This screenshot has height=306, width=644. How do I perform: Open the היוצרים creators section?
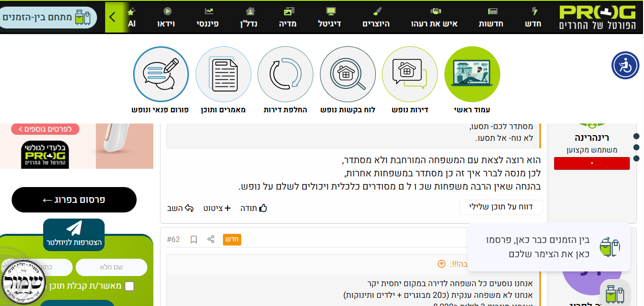[x=376, y=17]
